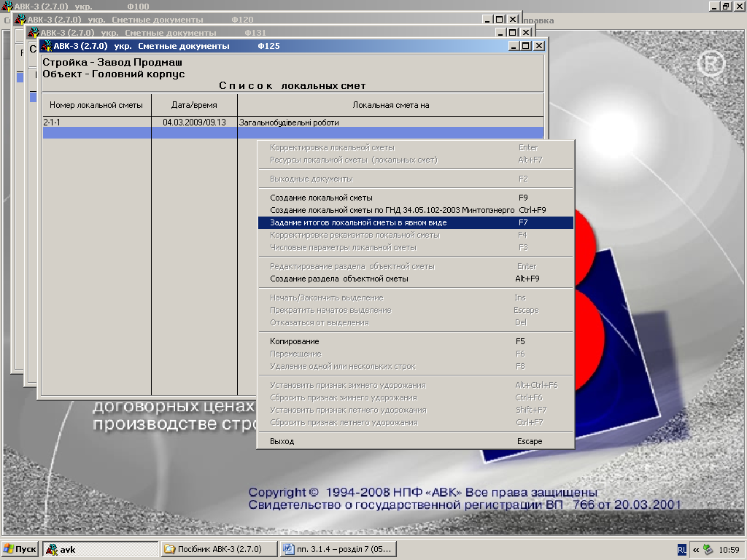Screen dimensions: 747x560
Task: Maximize the Ф131 window
Action: (x=513, y=32)
